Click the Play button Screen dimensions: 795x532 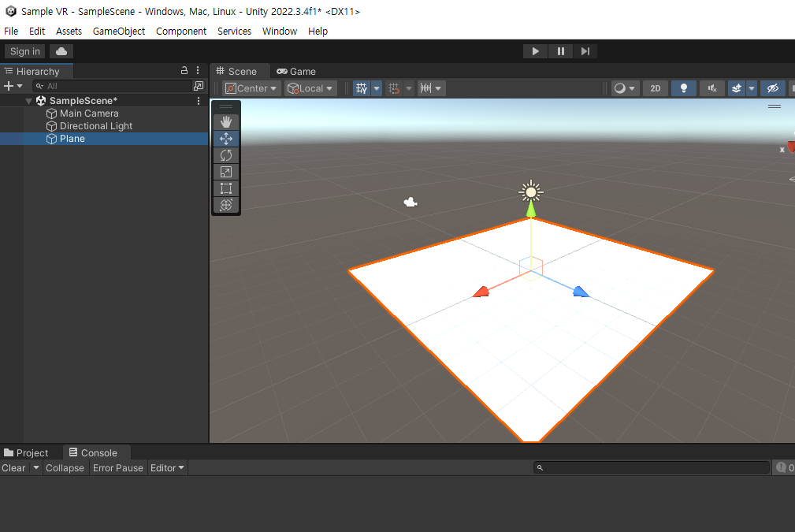536,51
